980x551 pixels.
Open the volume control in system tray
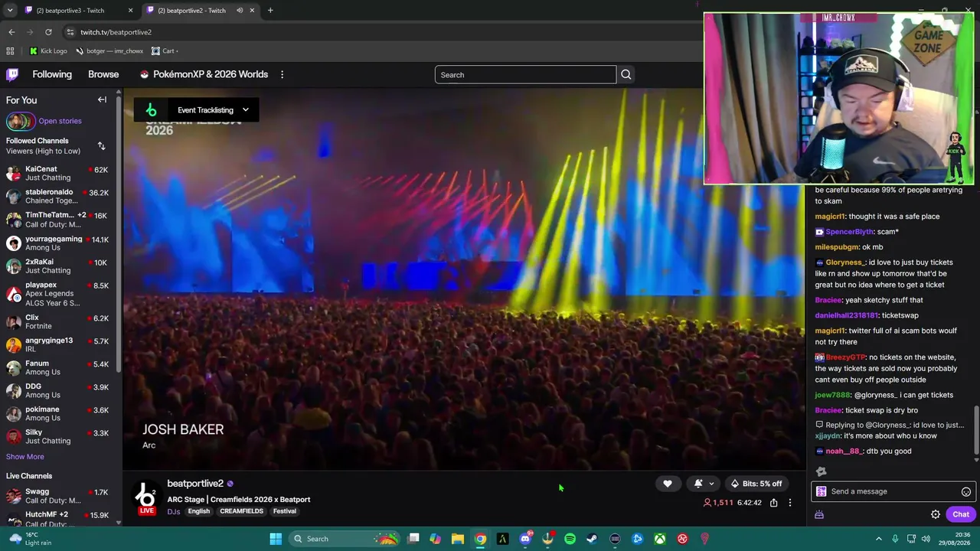[x=926, y=539]
